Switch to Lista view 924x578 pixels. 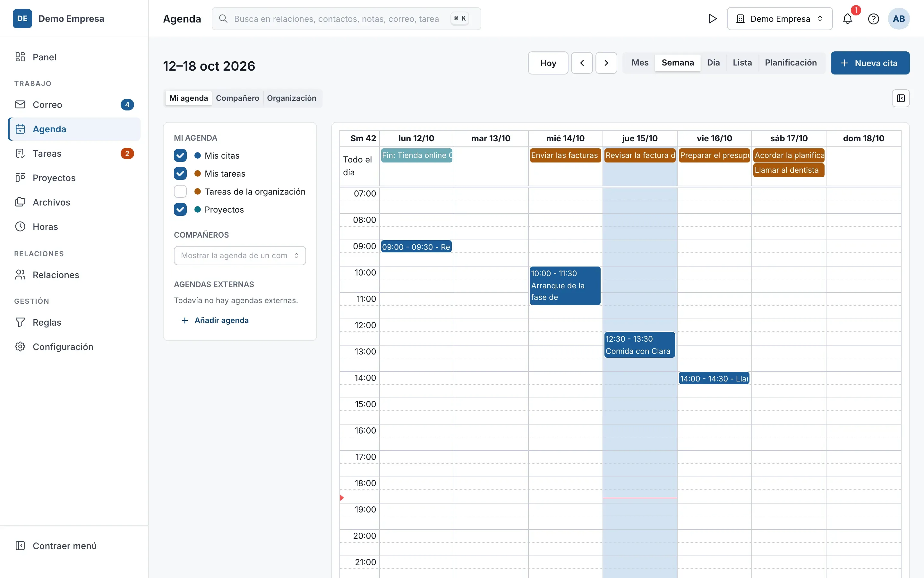pos(742,63)
